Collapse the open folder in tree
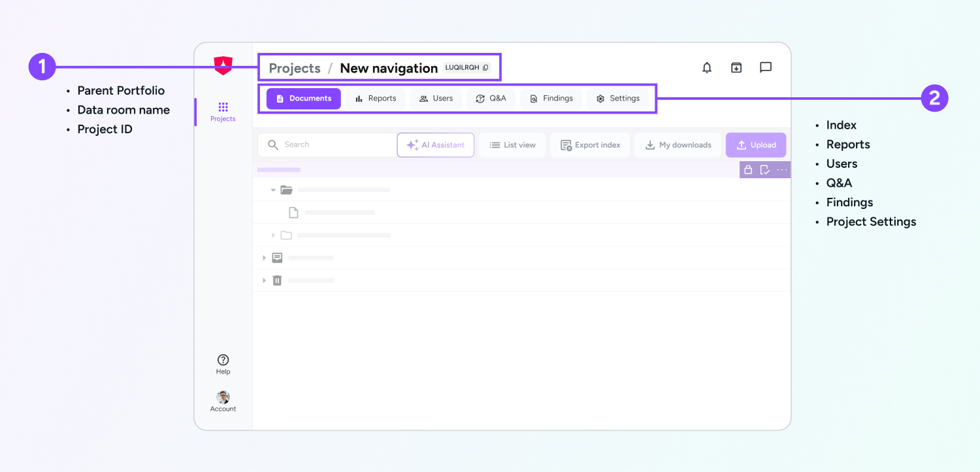 pyautogui.click(x=273, y=190)
